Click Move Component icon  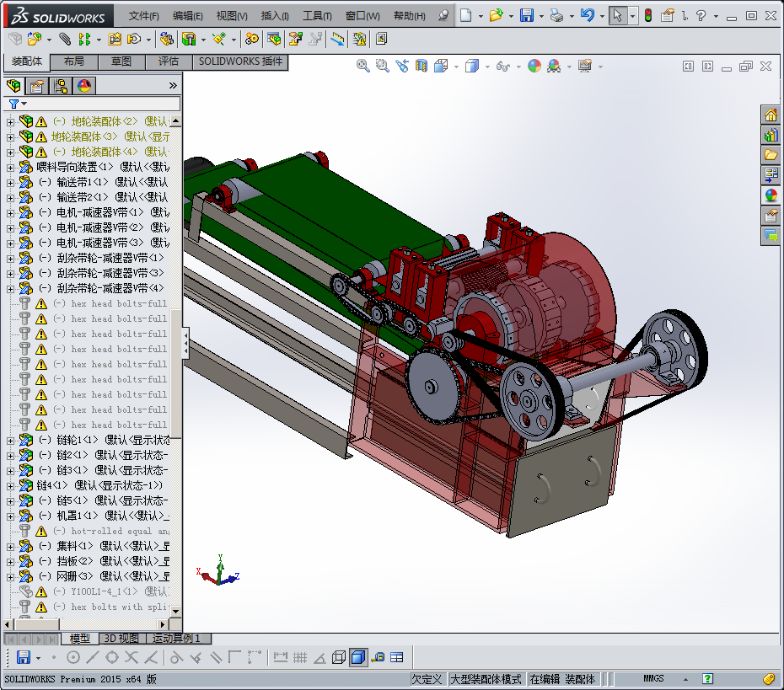pyautogui.click(x=135, y=39)
